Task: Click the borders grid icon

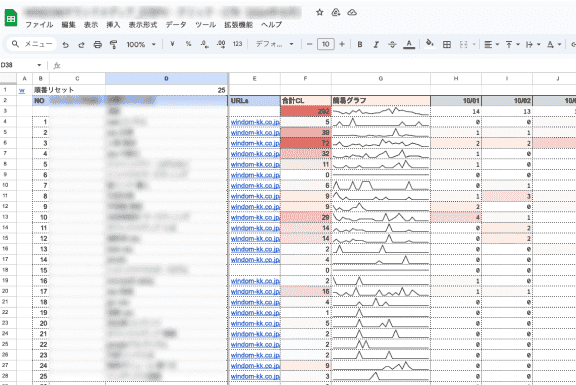Action: tap(447, 44)
